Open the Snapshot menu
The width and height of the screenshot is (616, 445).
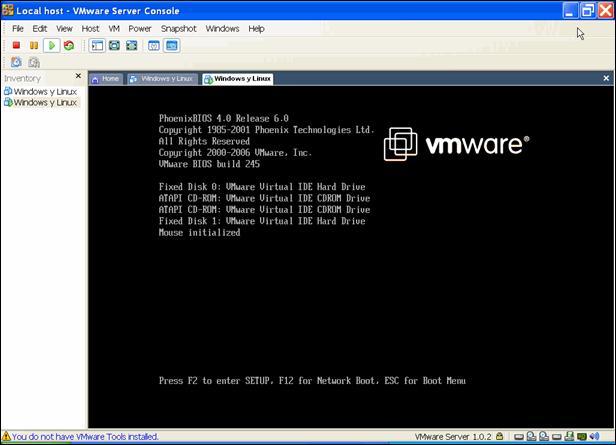pyautogui.click(x=178, y=29)
